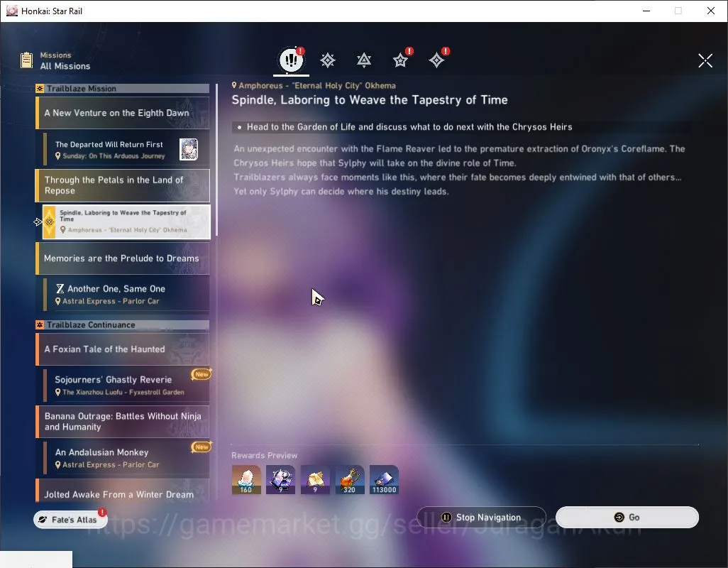Click the golden reward item showing 9

315,480
